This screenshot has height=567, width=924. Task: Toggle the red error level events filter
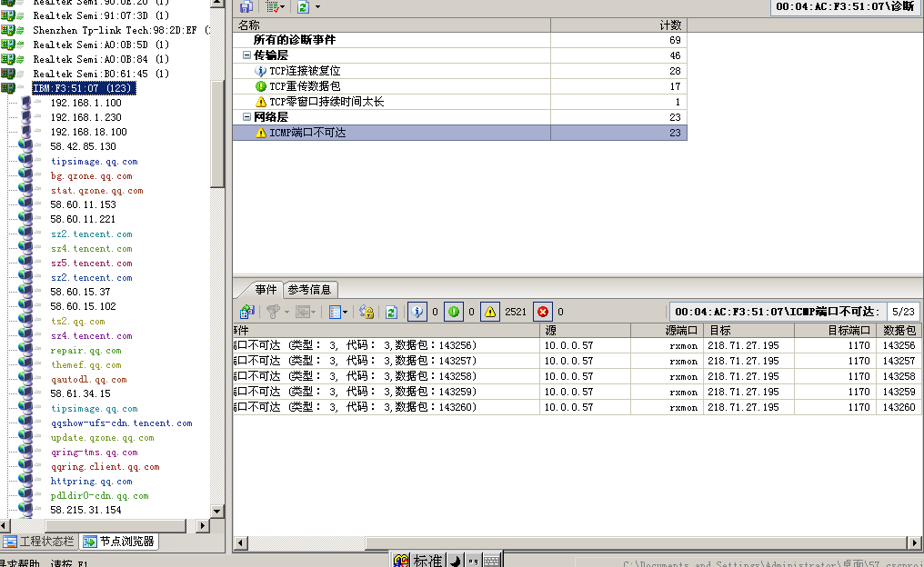pos(543,312)
